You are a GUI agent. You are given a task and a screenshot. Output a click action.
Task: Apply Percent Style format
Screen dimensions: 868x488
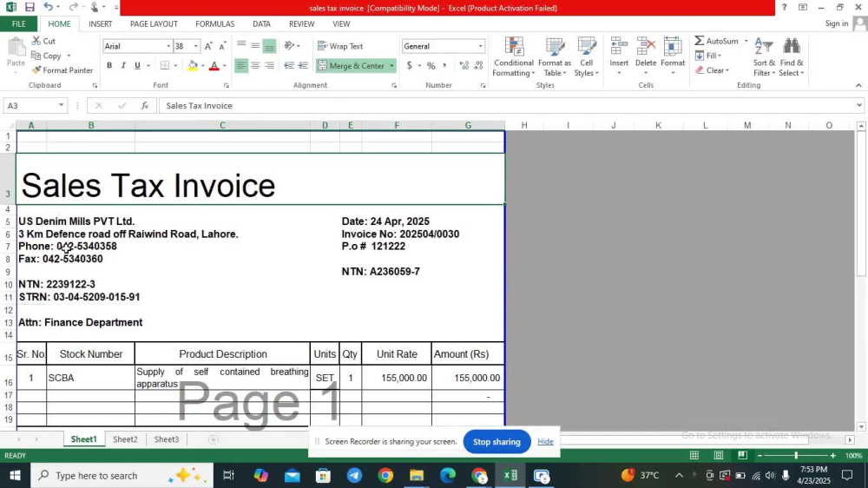pyautogui.click(x=431, y=65)
